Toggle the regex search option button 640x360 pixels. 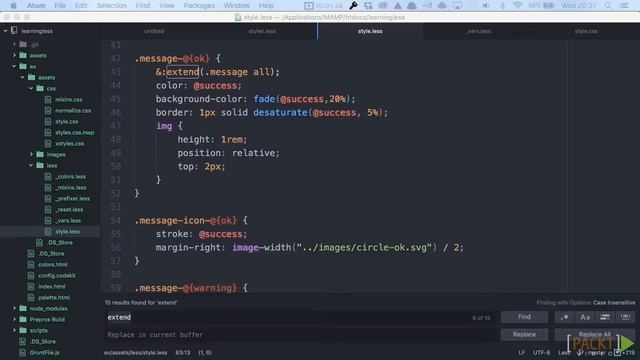564,317
